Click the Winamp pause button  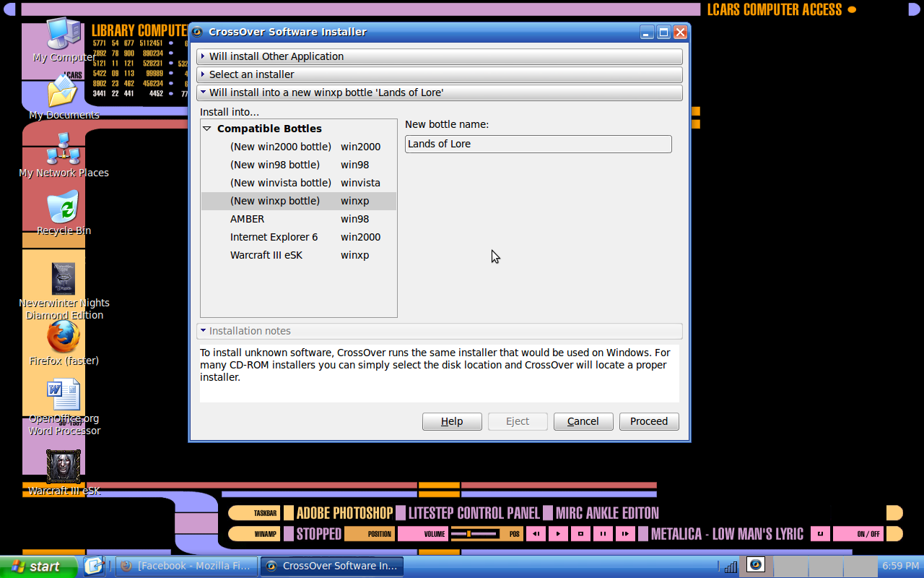603,534
